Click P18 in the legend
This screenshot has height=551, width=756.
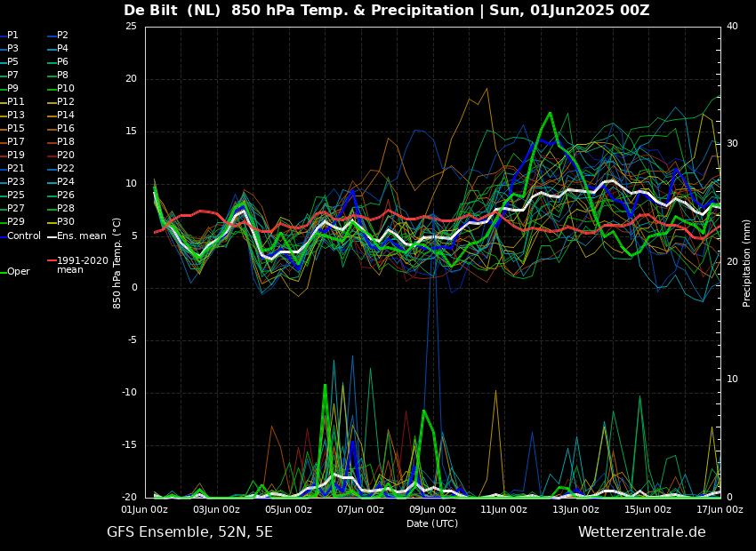[60, 141]
